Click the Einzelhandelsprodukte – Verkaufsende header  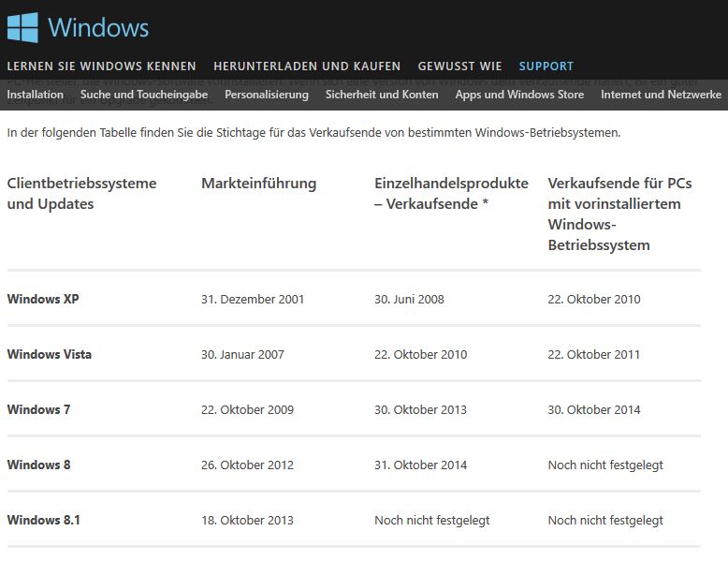[x=451, y=193]
